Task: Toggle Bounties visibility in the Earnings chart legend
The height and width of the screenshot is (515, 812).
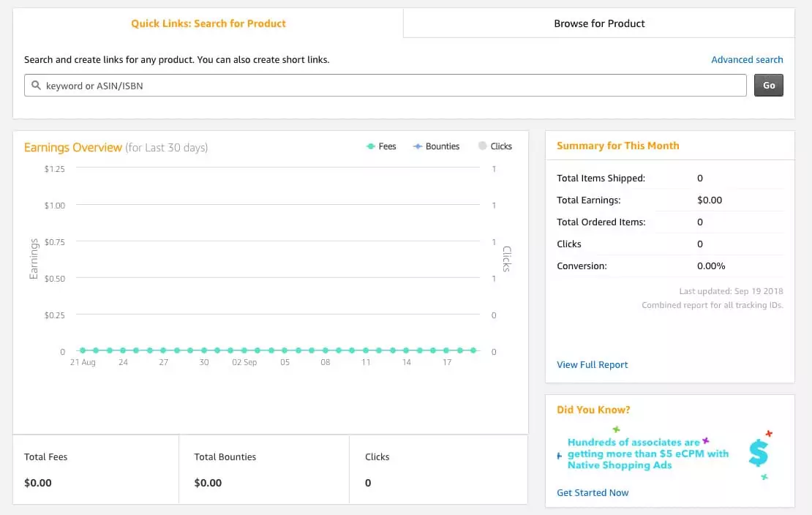Action: [x=436, y=146]
